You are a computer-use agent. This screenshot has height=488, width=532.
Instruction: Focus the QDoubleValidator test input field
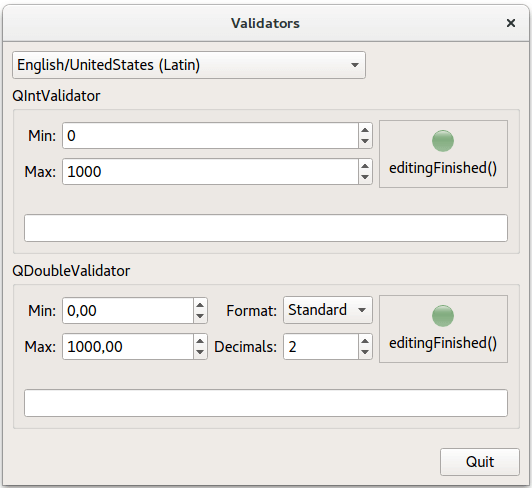(x=266, y=403)
